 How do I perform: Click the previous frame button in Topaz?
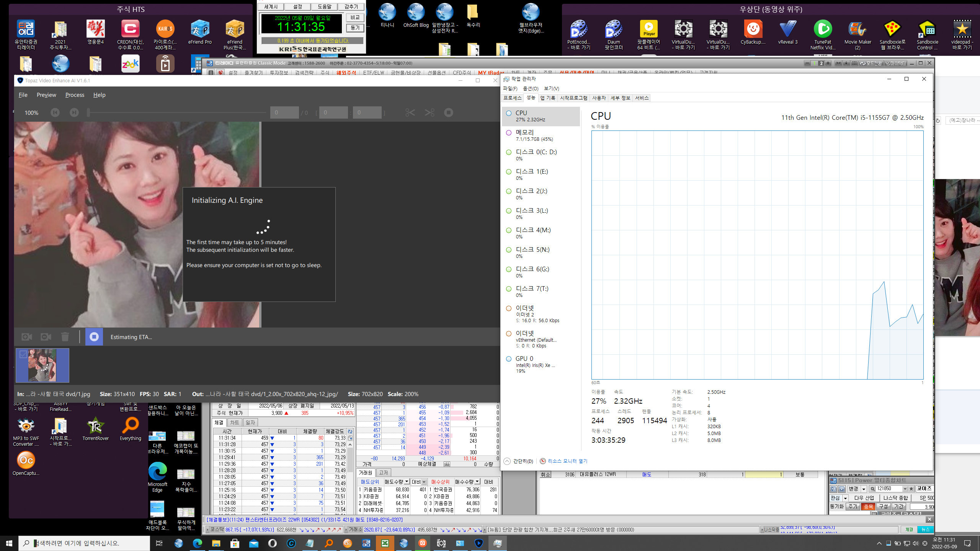pos(55,112)
